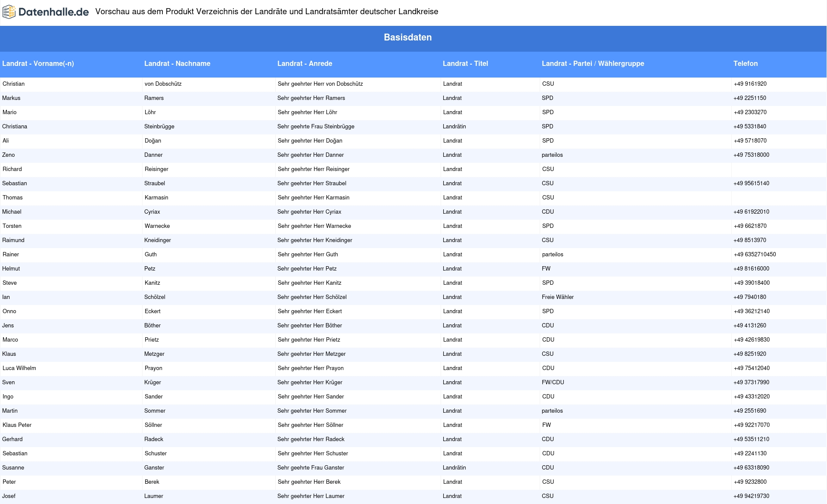Image resolution: width=827 pixels, height=504 pixels.
Task: Select the Landrat - Vorname(-n) column header
Action: click(38, 63)
